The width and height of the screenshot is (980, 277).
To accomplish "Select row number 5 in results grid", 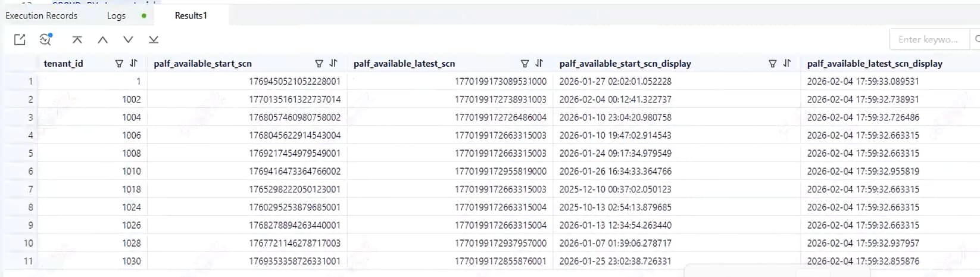I will 30,153.
